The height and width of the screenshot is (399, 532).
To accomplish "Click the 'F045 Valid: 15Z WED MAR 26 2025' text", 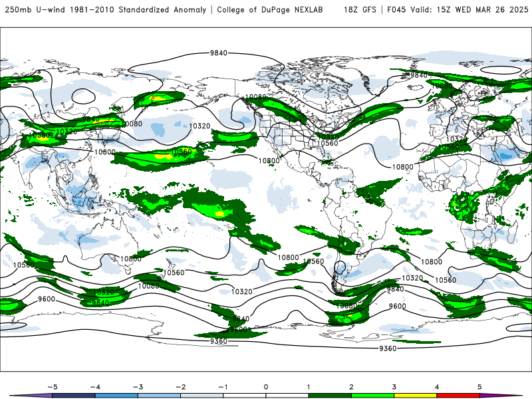I will 458,9.
